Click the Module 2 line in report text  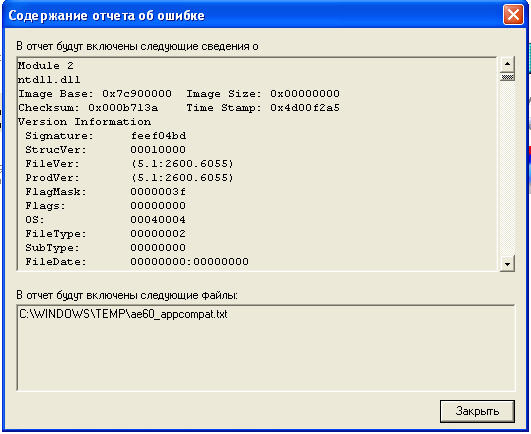(x=46, y=66)
